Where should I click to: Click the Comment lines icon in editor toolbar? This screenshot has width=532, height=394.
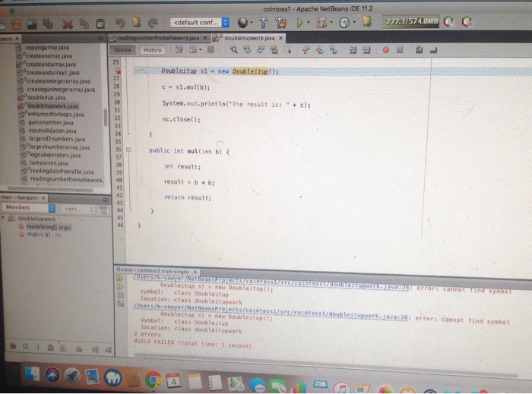point(420,50)
